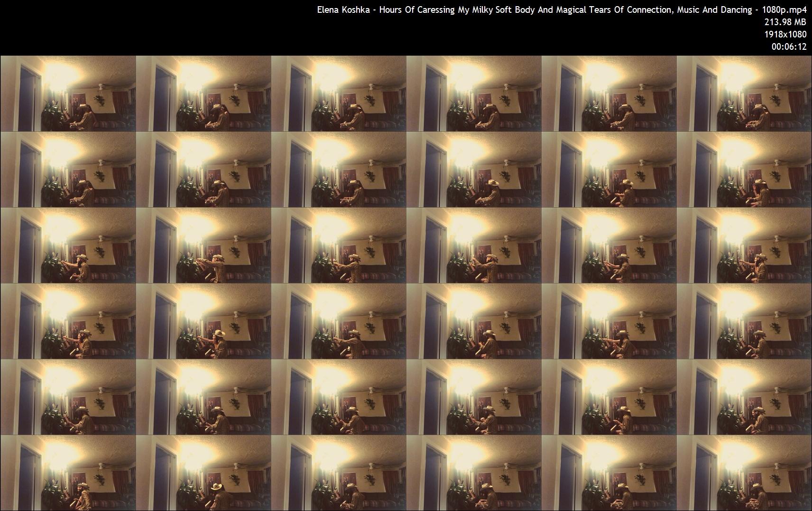Open the first thumbnail in the bottom row
Image resolution: width=812 pixels, height=511 pixels.
coord(68,473)
